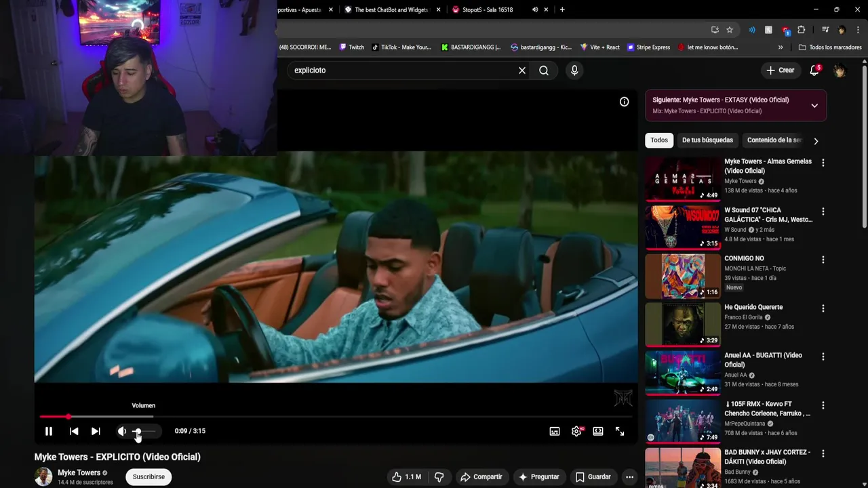Open options for Anuel AA BUGATTI video
The image size is (868, 488).
(823, 357)
